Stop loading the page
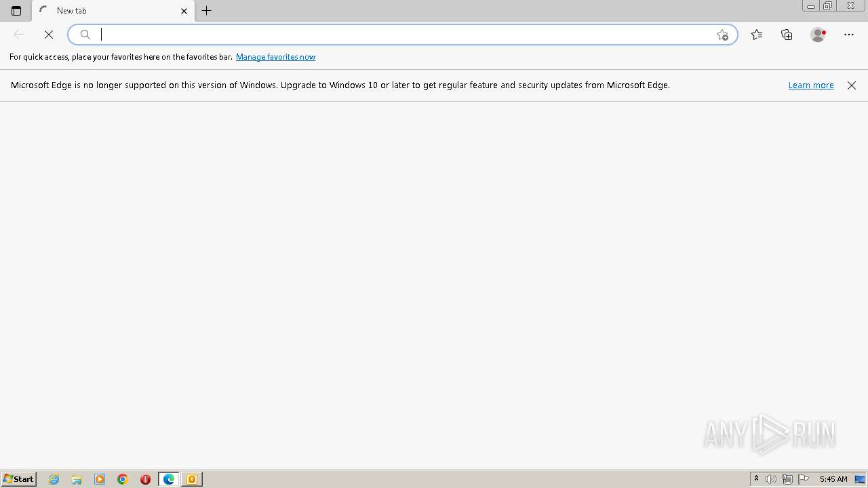This screenshot has height=488, width=868. click(x=49, y=35)
